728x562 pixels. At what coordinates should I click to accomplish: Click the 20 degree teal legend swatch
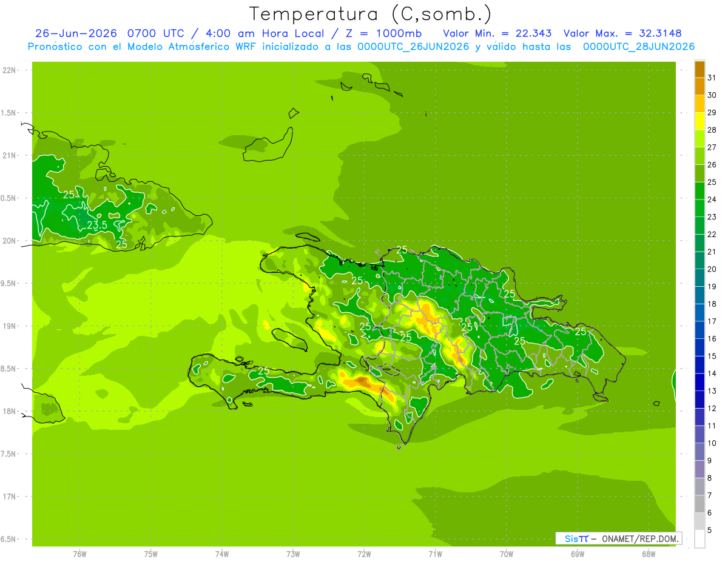tap(699, 261)
